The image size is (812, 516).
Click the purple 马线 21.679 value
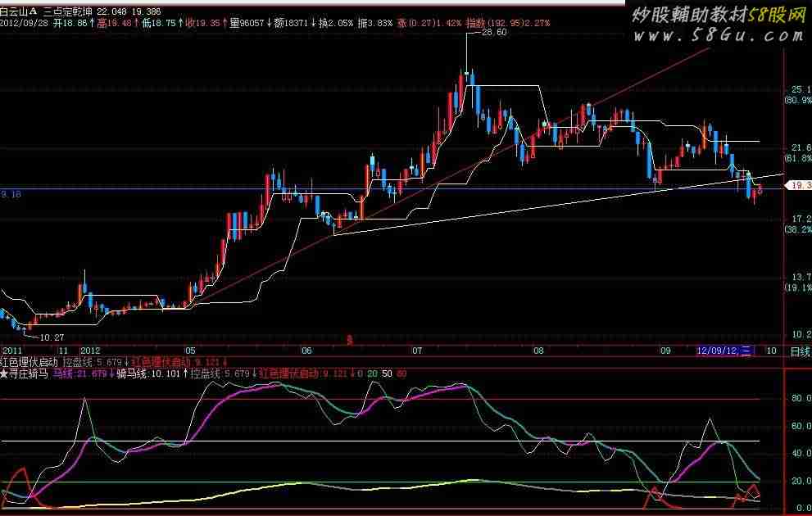[79, 373]
